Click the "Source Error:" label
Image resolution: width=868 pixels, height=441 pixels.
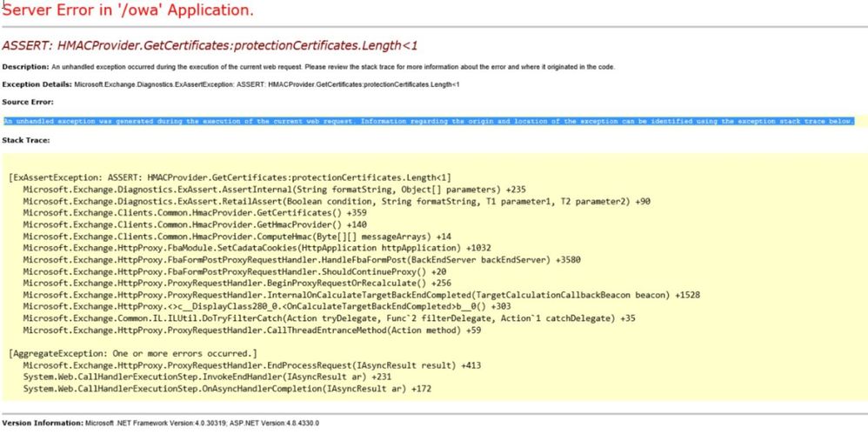[x=28, y=103]
